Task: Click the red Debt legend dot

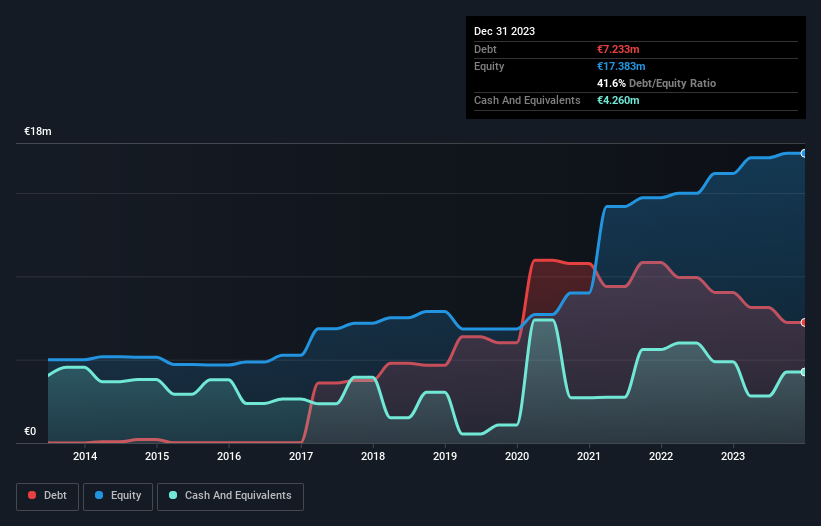Action: point(32,495)
